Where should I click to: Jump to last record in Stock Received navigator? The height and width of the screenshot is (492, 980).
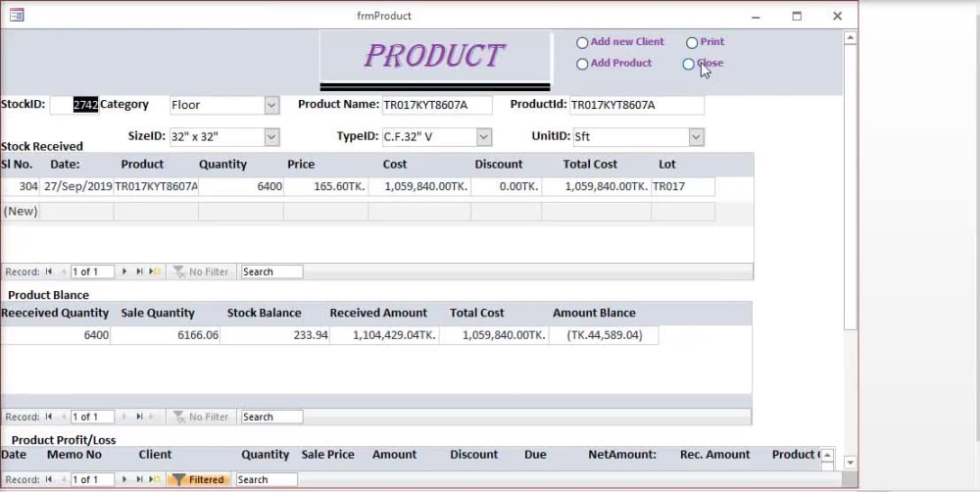pyautogui.click(x=139, y=271)
